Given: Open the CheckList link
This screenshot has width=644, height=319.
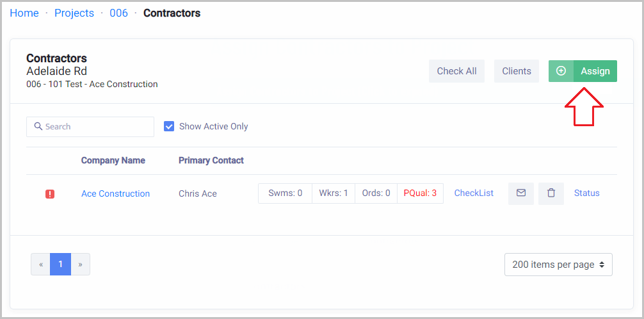Looking at the screenshot, I should pos(474,193).
